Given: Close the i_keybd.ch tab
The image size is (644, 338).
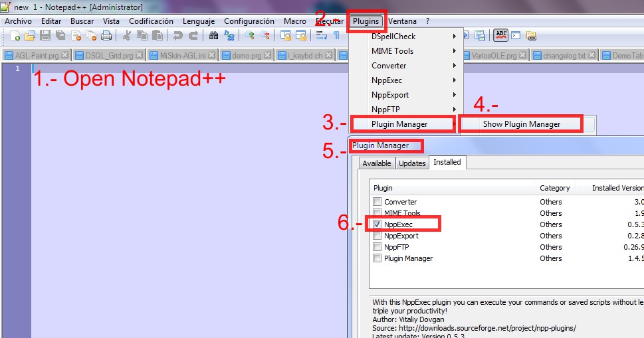Looking at the screenshot, I should 328,54.
